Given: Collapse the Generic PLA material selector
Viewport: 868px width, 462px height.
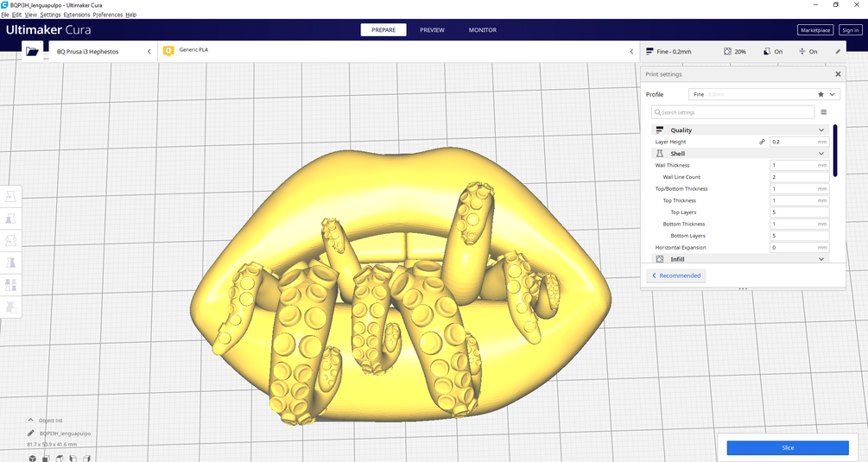Looking at the screenshot, I should pyautogui.click(x=631, y=52).
